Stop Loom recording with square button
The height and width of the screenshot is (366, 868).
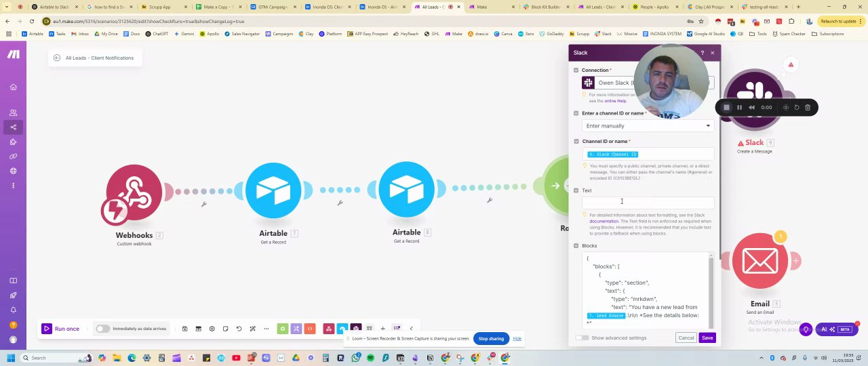coord(726,107)
